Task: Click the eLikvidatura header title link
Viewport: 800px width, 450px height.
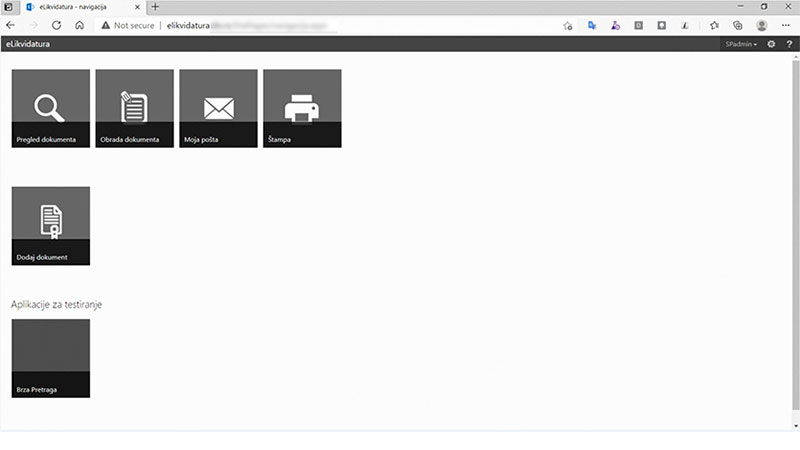Action: coord(28,44)
